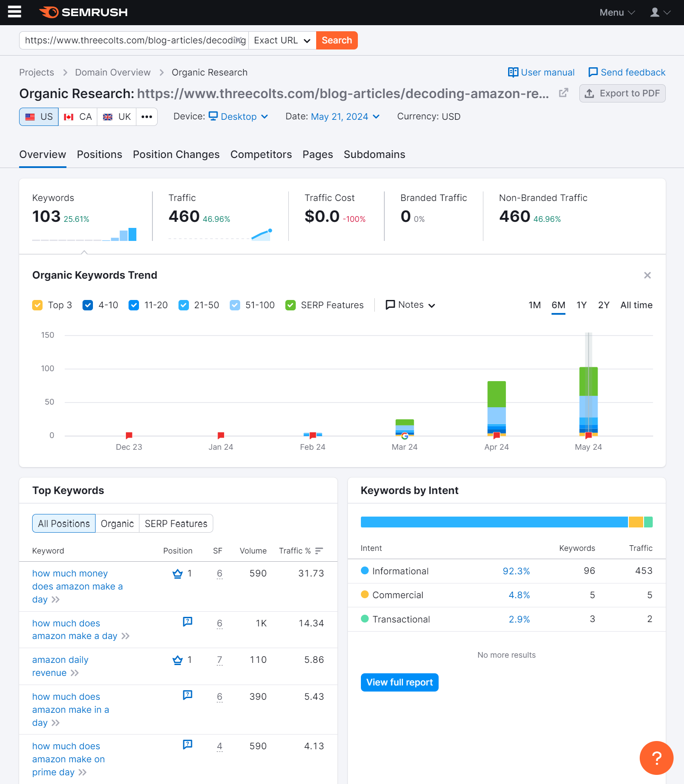The height and width of the screenshot is (784, 684).
Task: Open Informational 92.3% link
Action: click(x=516, y=571)
